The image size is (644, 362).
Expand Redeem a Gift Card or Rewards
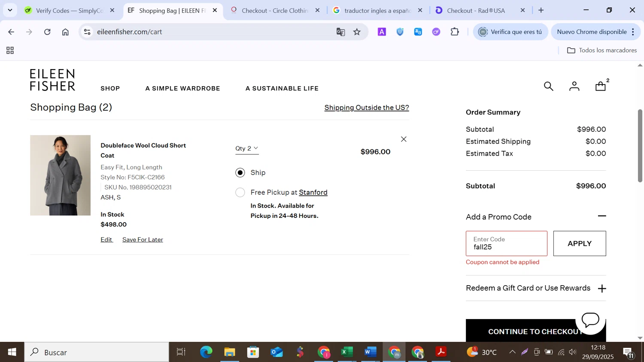click(x=602, y=289)
